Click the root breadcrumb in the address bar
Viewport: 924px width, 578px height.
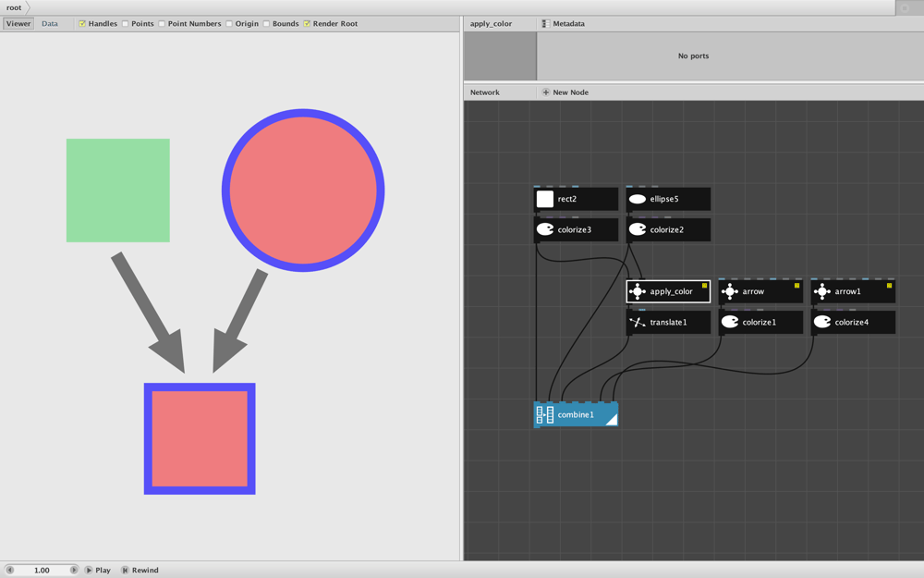14,7
